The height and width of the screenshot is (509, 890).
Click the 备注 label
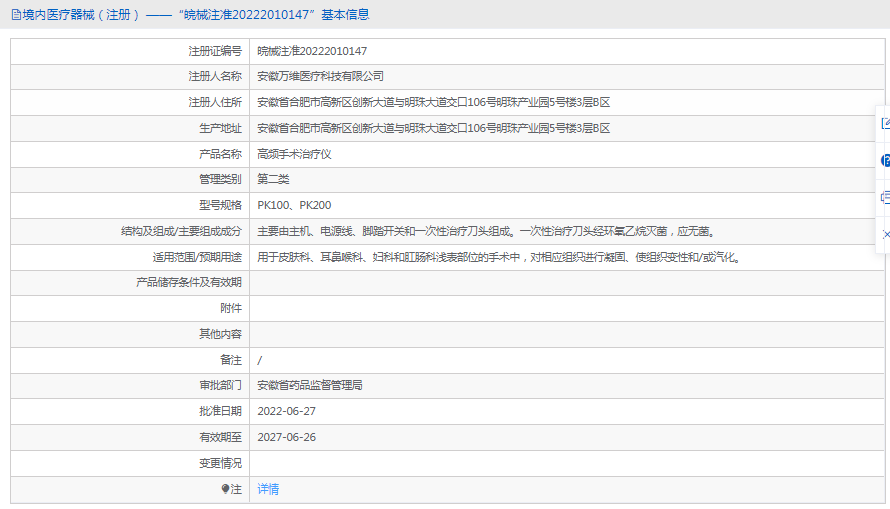pos(231,360)
